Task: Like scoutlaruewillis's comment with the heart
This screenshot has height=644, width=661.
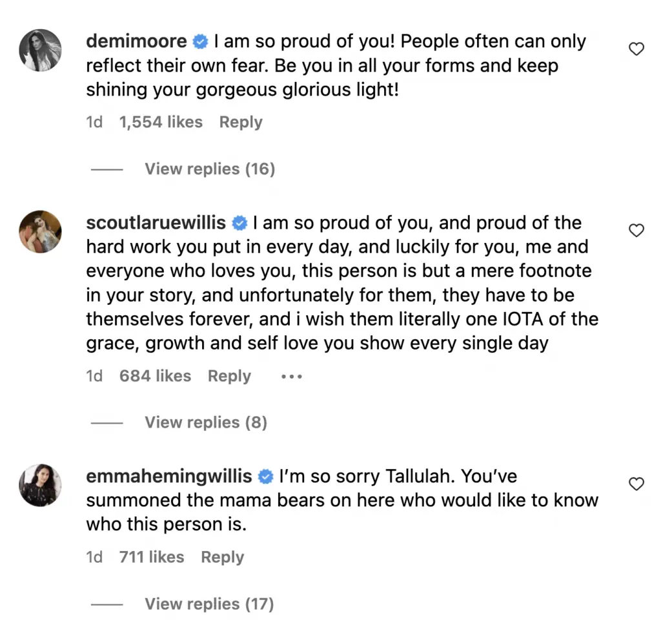Action: click(x=636, y=231)
